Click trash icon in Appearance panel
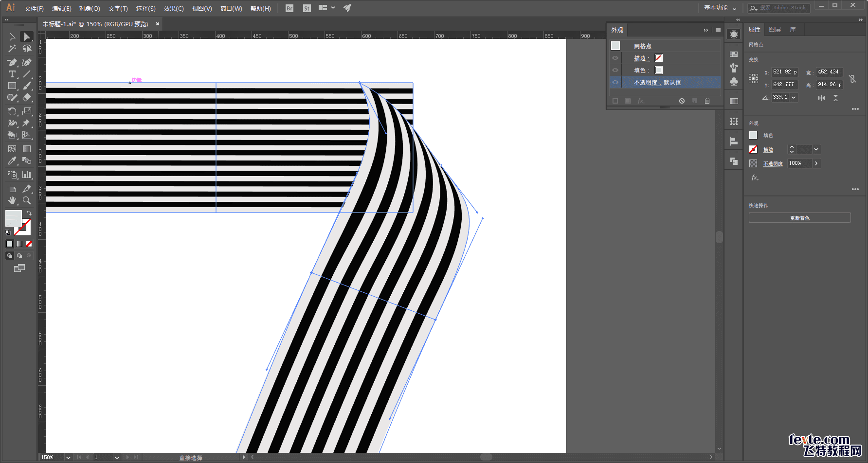The width and height of the screenshot is (868, 463). [707, 101]
